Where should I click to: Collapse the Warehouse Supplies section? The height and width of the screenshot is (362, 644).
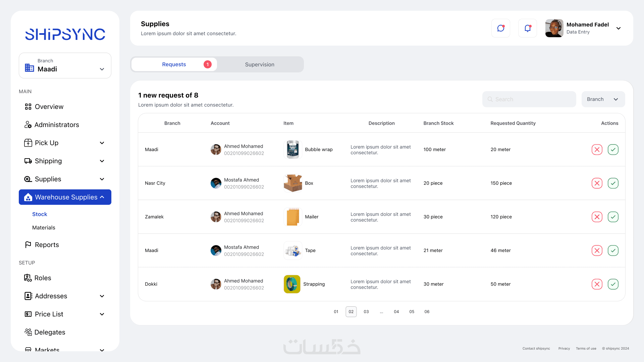click(102, 197)
